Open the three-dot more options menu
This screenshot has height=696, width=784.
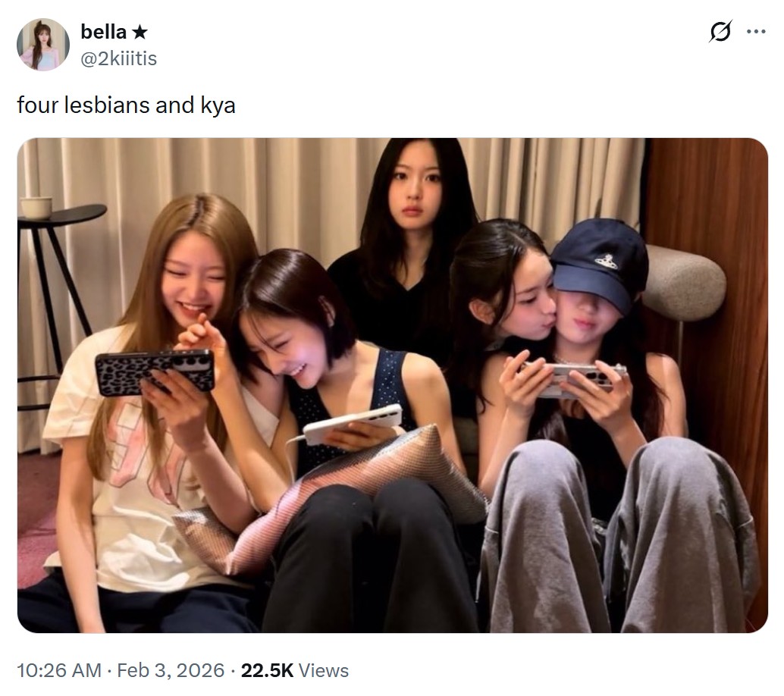(756, 32)
